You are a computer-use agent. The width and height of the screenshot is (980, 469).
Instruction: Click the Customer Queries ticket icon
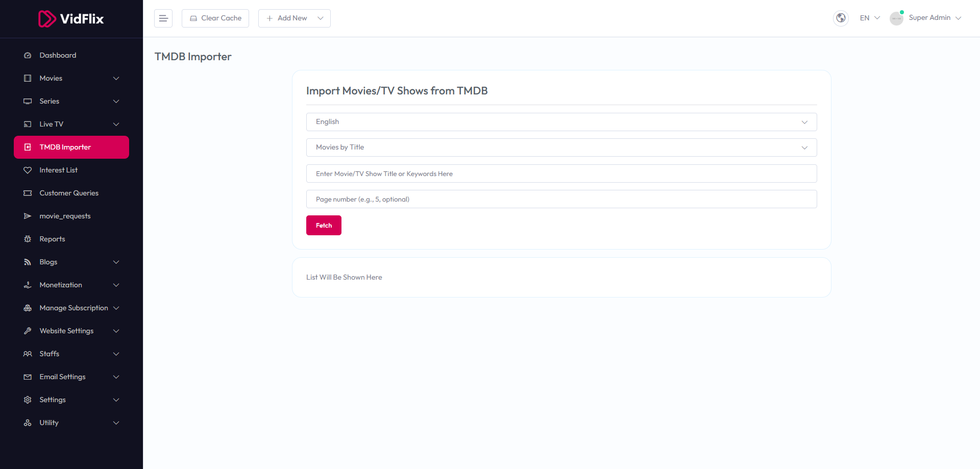coord(28,193)
